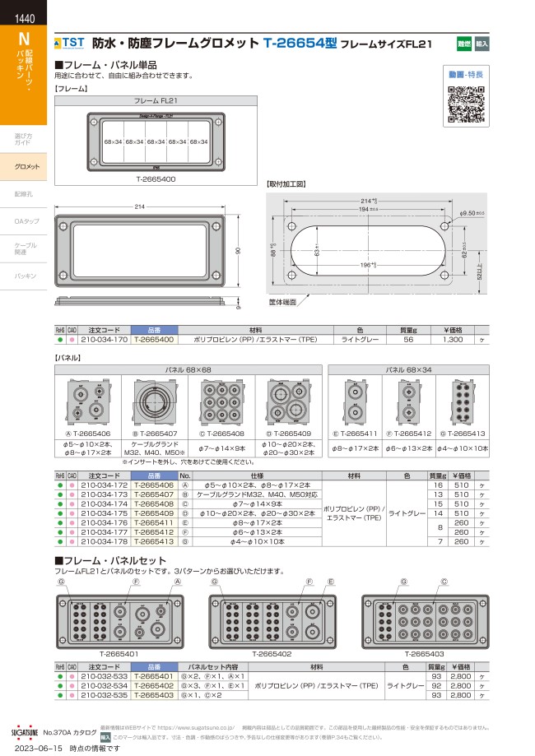Open the ケーブル関連 sidebar tab
This screenshot has height=756, width=535.
click(26, 248)
